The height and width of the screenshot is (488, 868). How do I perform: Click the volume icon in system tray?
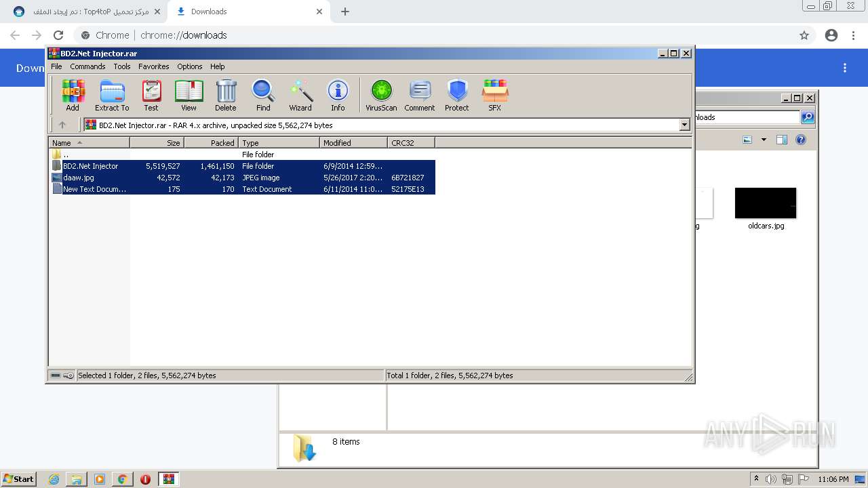[x=770, y=479]
